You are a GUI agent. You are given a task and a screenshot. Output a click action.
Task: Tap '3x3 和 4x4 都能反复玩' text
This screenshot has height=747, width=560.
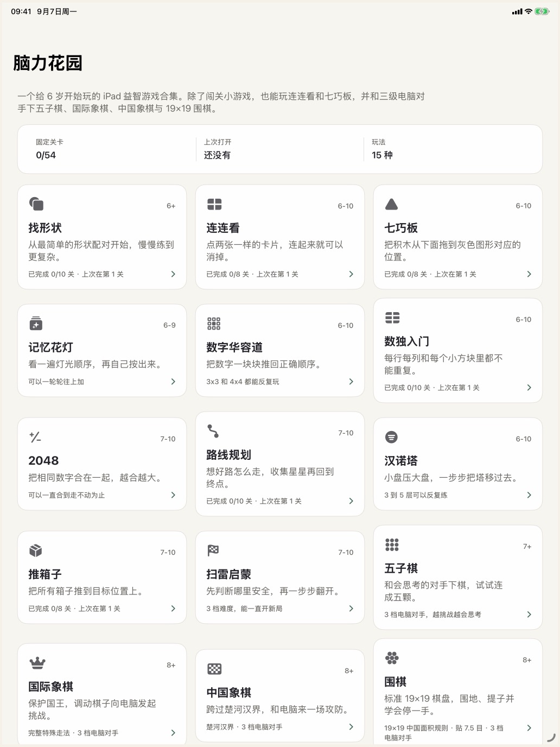tap(243, 382)
